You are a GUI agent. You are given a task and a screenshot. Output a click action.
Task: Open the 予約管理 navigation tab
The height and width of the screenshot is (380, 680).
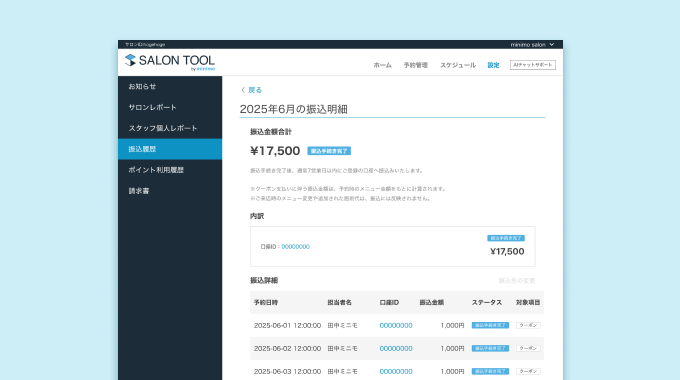click(415, 65)
